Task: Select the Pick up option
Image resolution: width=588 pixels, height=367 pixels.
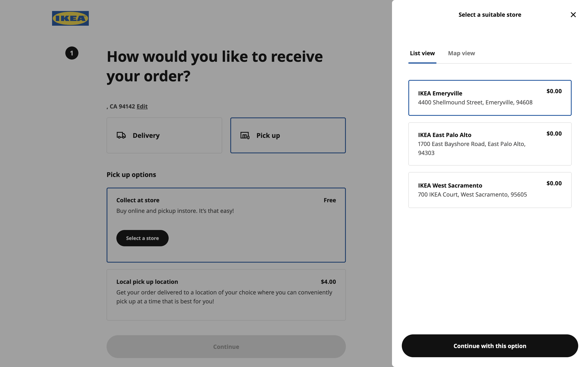Action: click(x=288, y=135)
